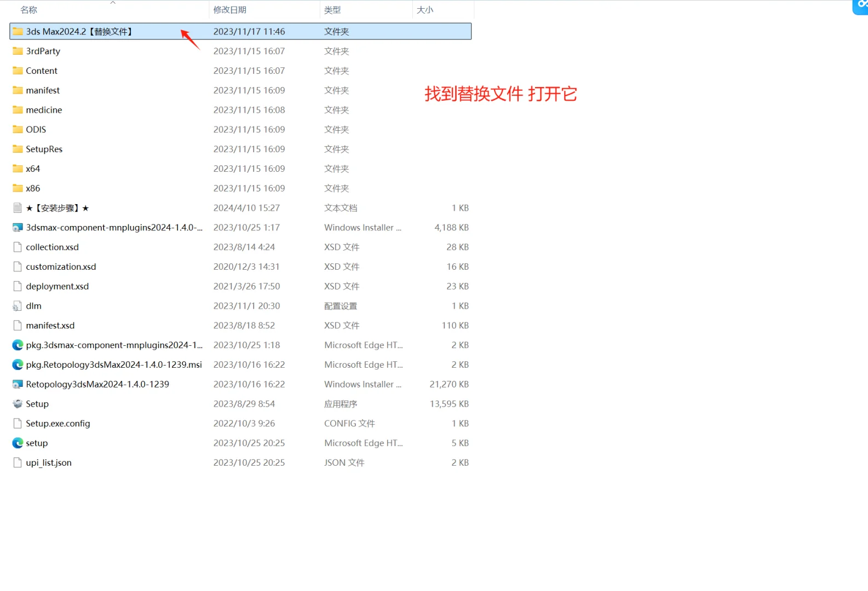Sort files by 类型 column header
The width and height of the screenshot is (868, 591).
tap(332, 10)
